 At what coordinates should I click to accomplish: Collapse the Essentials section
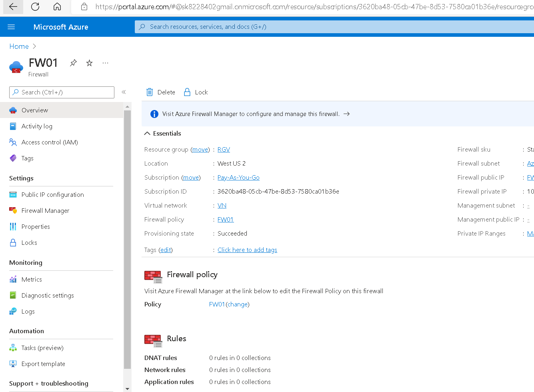click(147, 134)
